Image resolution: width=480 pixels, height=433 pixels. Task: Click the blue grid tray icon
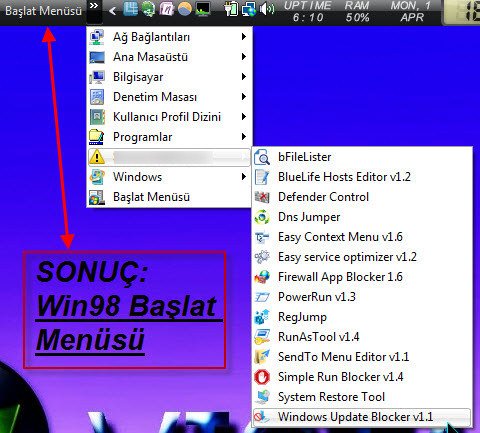[131, 9]
